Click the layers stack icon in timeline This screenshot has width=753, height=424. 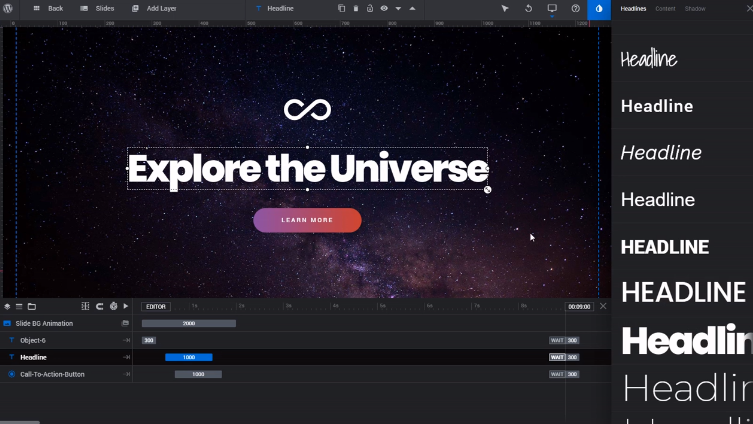point(7,306)
